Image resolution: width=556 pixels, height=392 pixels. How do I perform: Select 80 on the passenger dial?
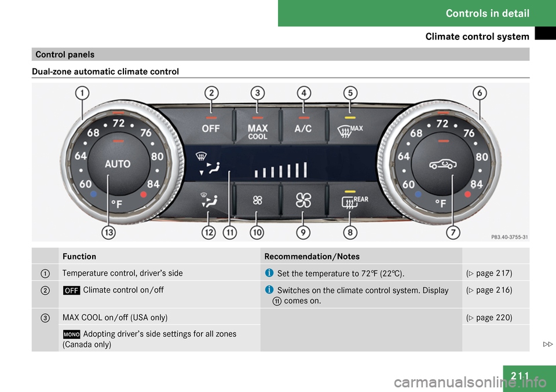482,157
